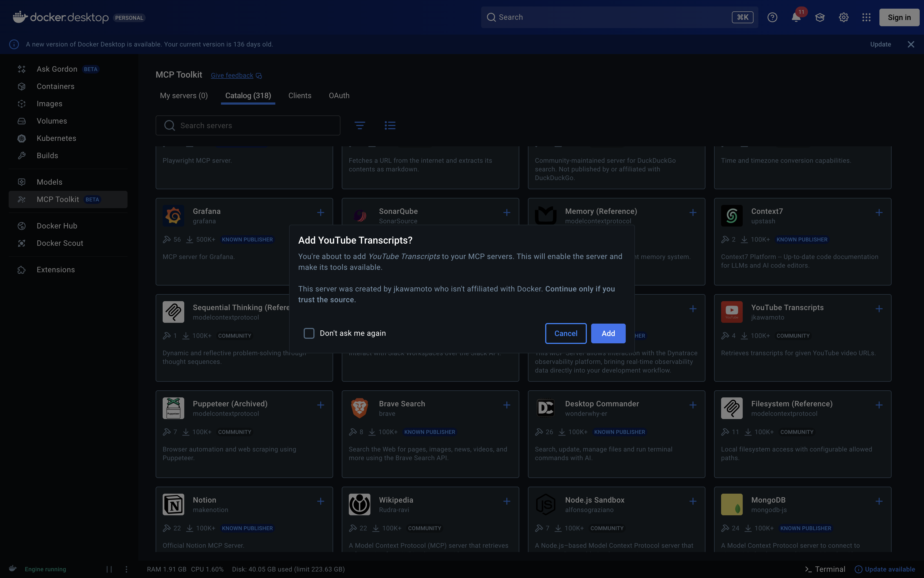Open Extensions in sidebar
The height and width of the screenshot is (578, 924).
coord(68,270)
